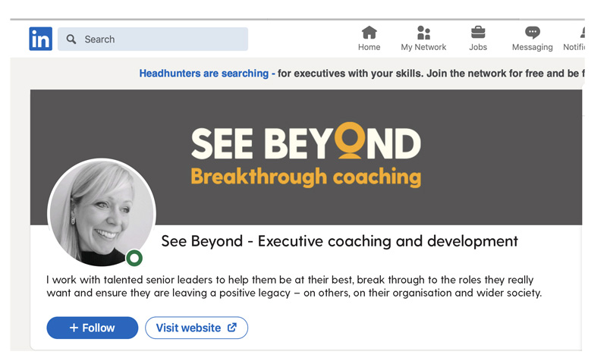Go to My Network people icon
This screenshot has height=364, width=607.
[x=423, y=33]
